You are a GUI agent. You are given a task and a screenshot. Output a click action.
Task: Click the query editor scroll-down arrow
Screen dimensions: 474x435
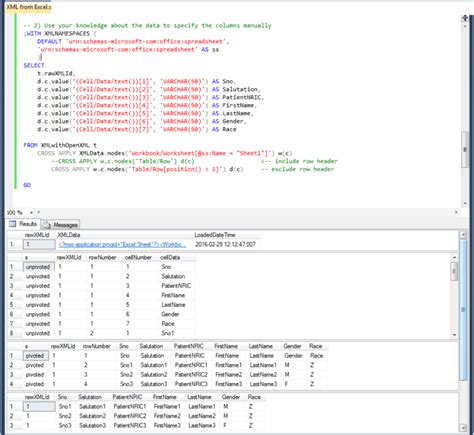click(465, 203)
